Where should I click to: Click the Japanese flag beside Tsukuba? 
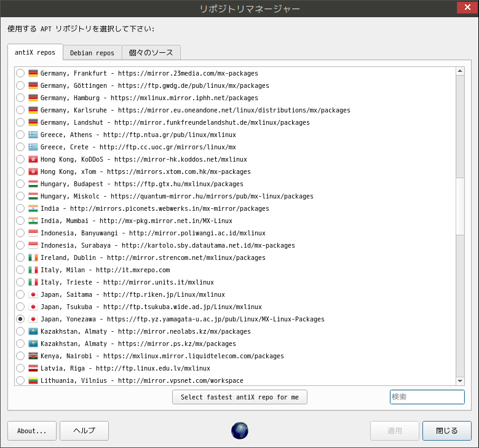point(33,307)
